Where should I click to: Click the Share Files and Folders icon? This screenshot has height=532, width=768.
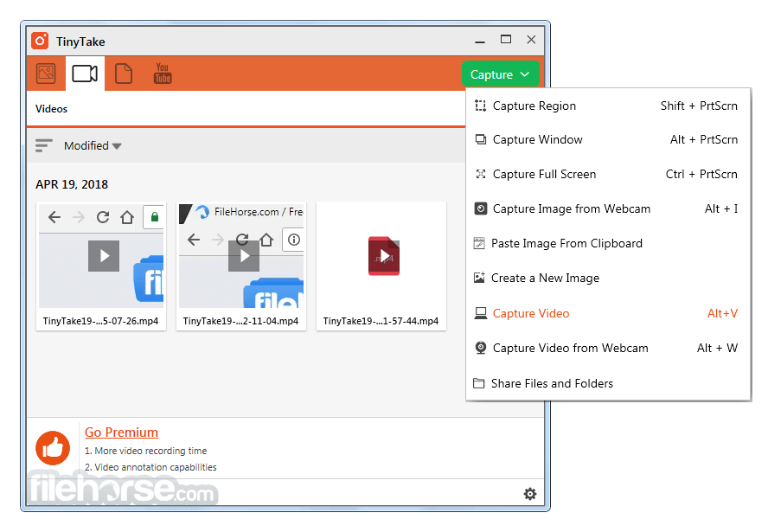click(478, 383)
